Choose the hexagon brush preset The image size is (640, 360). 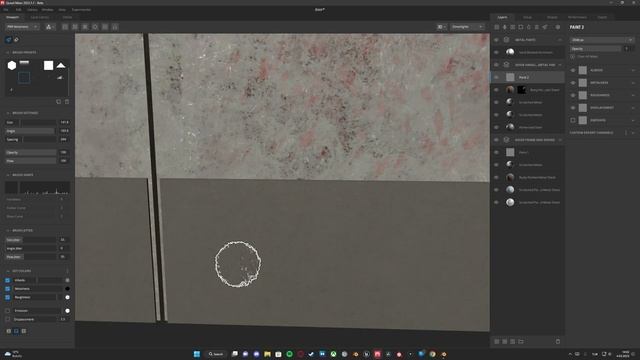[12, 65]
